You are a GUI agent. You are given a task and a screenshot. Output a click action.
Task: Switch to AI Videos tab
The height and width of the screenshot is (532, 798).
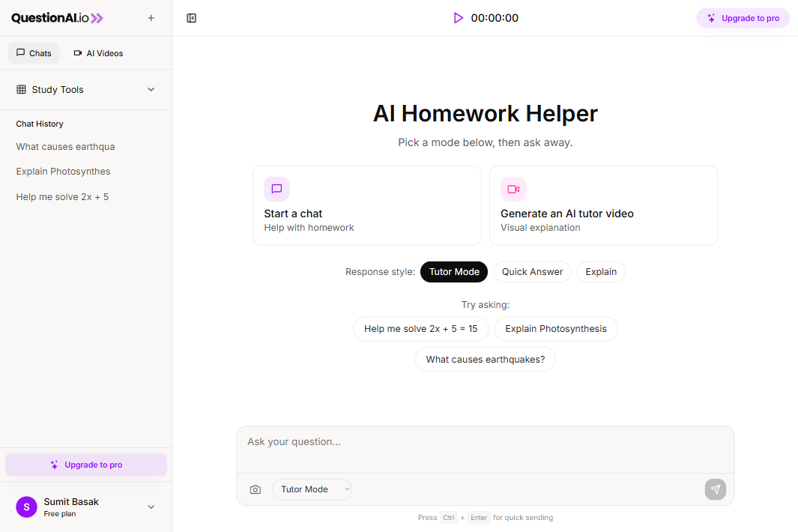[98, 53]
